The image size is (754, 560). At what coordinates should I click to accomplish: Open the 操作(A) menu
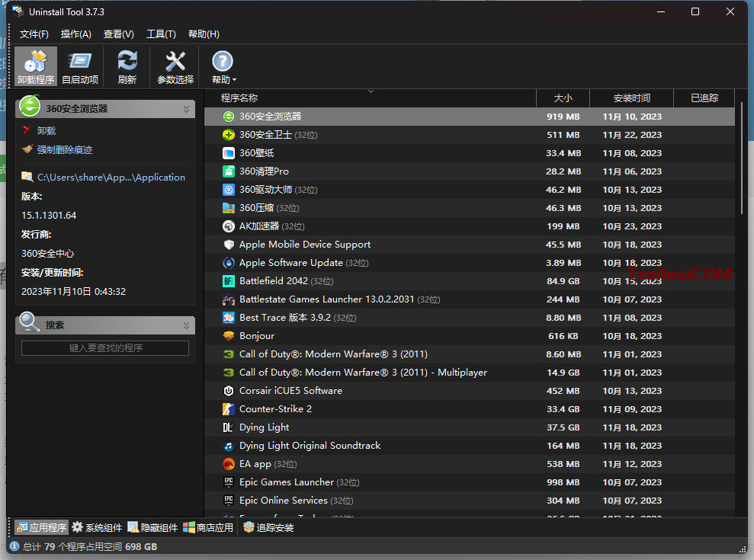[x=76, y=34]
